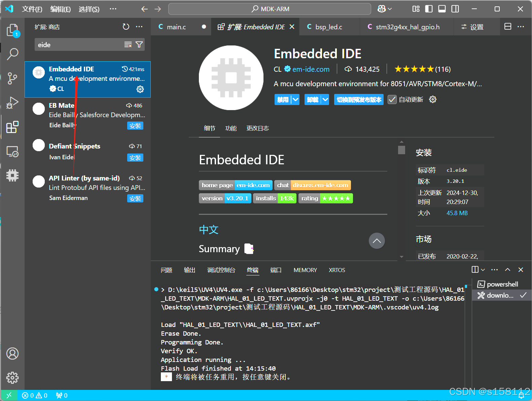Toggle the auto update checkbox
This screenshot has width=532, height=401.
click(392, 99)
